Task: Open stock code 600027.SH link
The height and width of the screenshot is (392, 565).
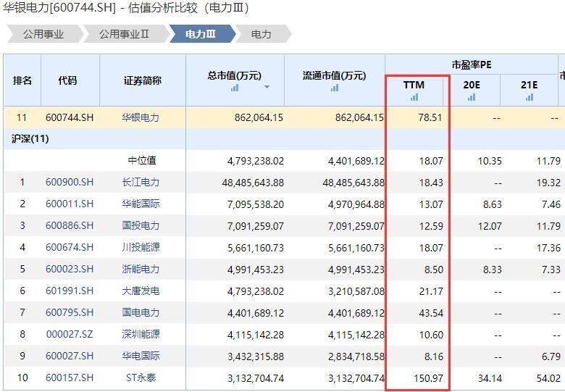Action: tap(70, 356)
